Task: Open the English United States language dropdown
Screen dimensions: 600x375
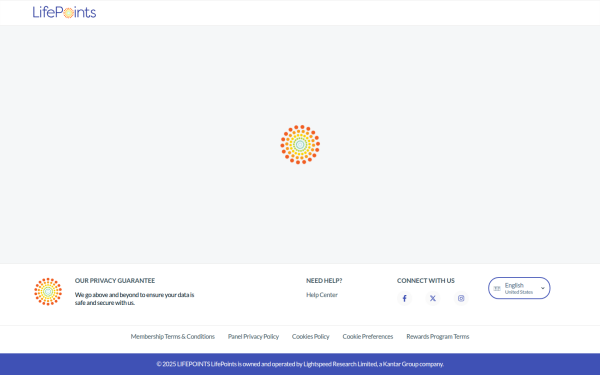Action: pos(519,288)
